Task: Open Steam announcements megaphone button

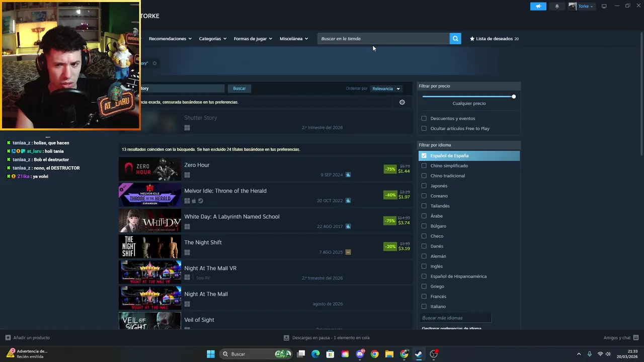Action: [x=538, y=7]
